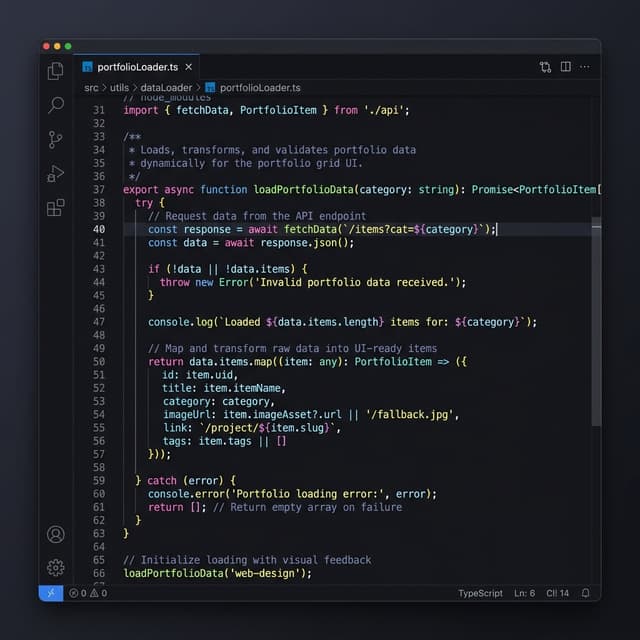Click 'console.error' on line 60
This screenshot has width=640, height=640.
(x=186, y=494)
